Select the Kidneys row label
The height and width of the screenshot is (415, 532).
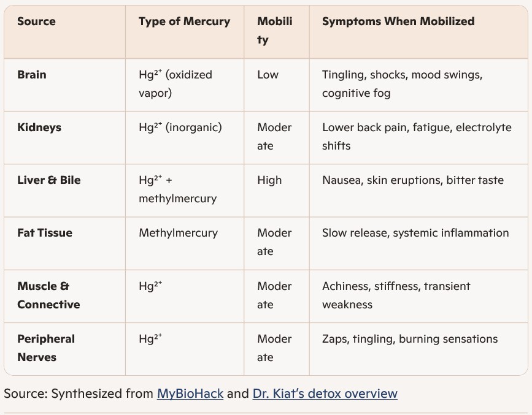(x=39, y=128)
